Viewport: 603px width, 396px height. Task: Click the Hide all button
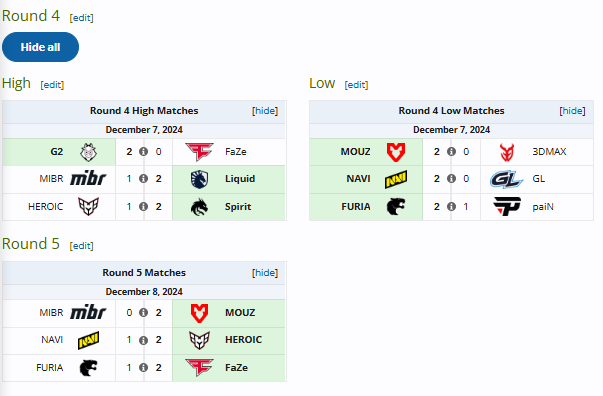coord(40,47)
